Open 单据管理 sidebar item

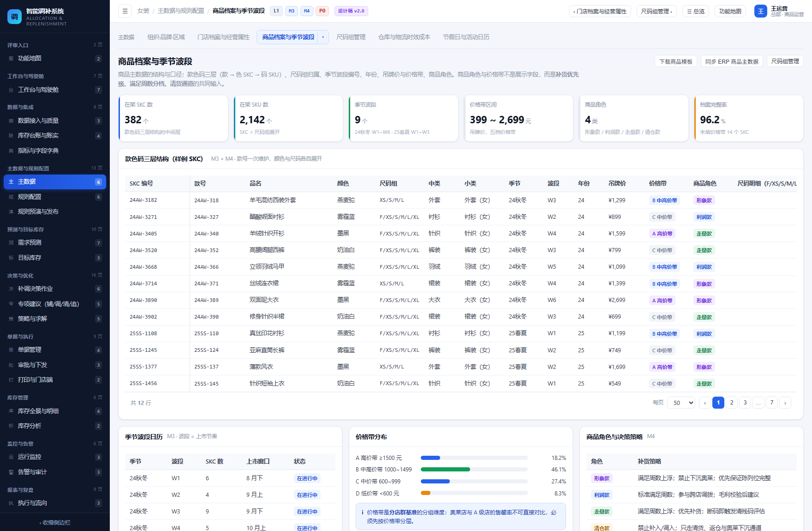tap(55, 350)
